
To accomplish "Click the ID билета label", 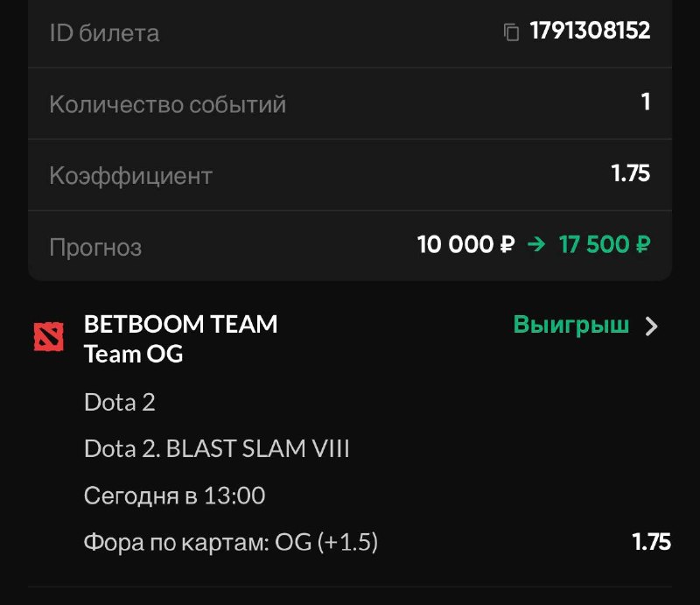I will (104, 33).
